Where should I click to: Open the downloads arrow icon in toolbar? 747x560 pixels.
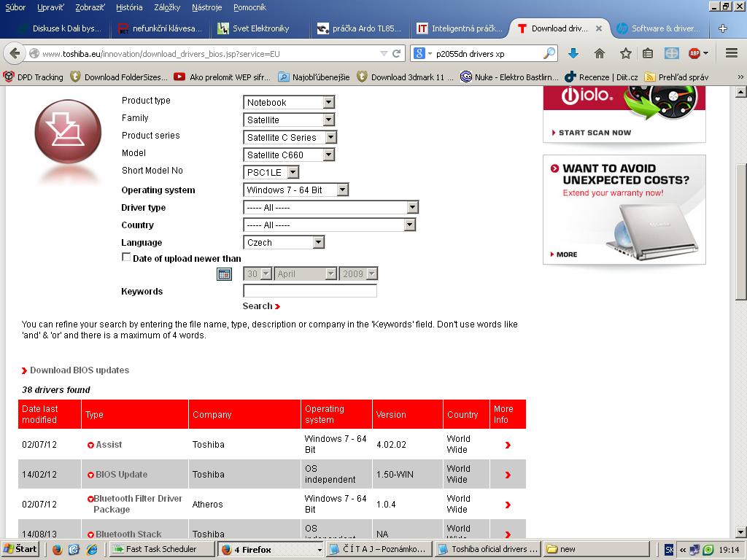573,53
